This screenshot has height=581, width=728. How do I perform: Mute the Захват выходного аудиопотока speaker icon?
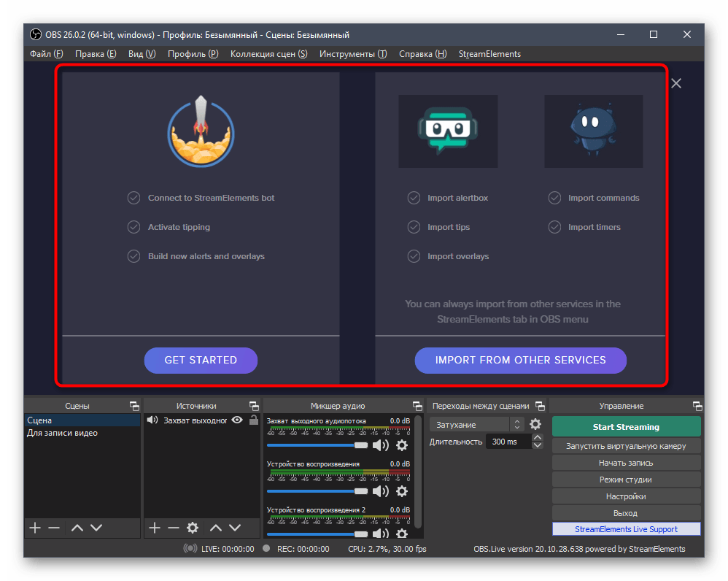point(381,445)
